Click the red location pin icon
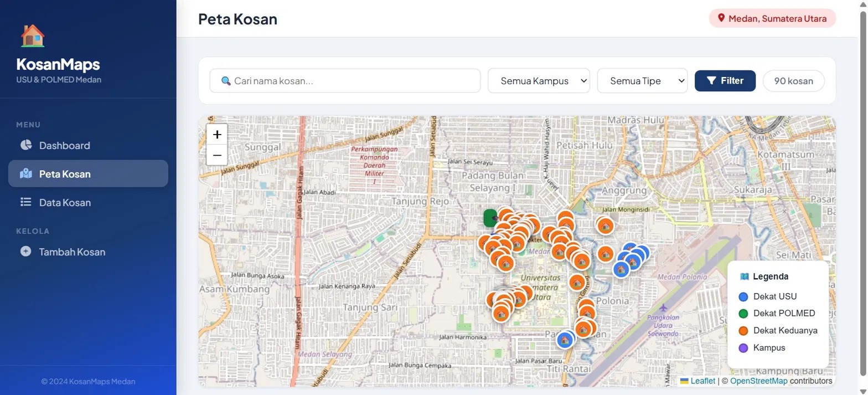 [721, 18]
